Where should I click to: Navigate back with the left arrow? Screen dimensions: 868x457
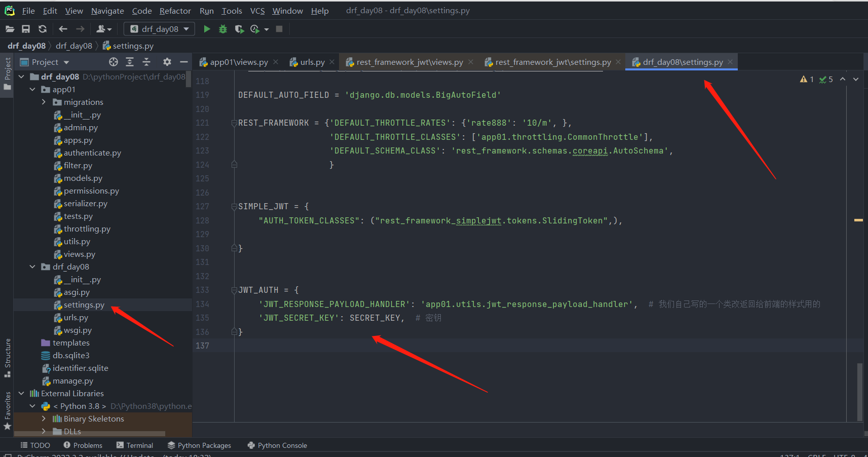pos(63,29)
